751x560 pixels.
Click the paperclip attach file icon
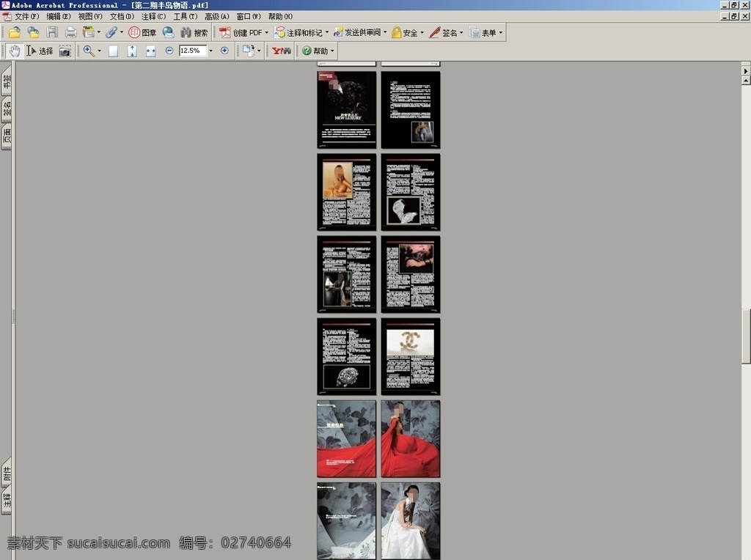click(x=111, y=32)
